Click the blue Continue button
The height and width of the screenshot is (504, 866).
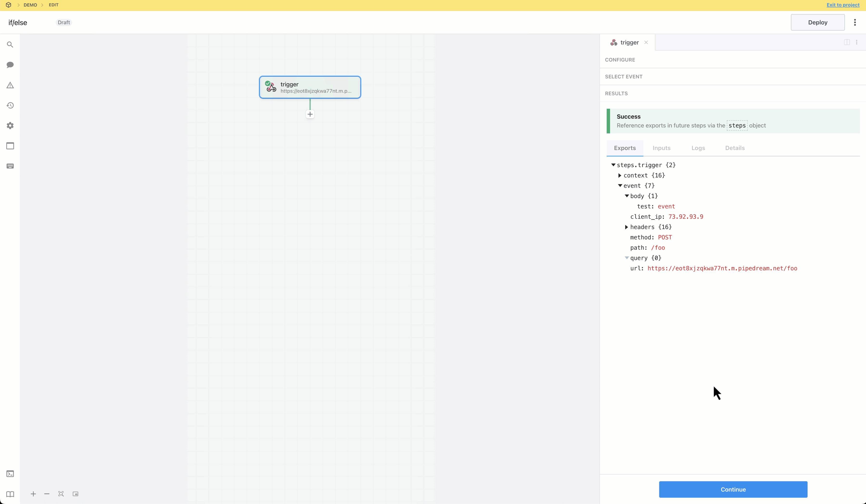click(733, 489)
